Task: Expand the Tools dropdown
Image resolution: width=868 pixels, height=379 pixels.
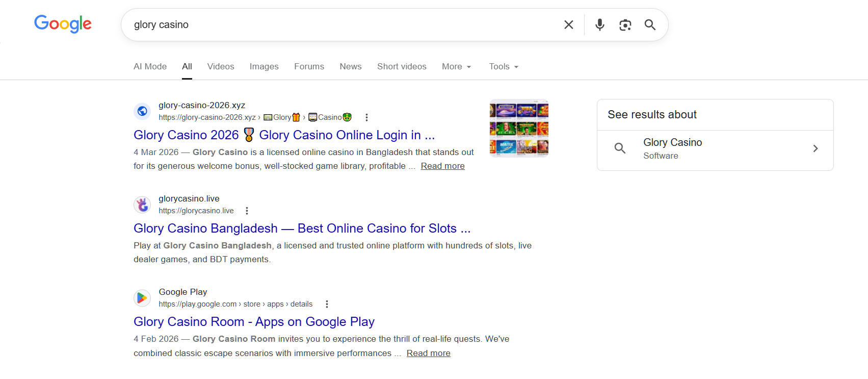Action: click(x=504, y=66)
